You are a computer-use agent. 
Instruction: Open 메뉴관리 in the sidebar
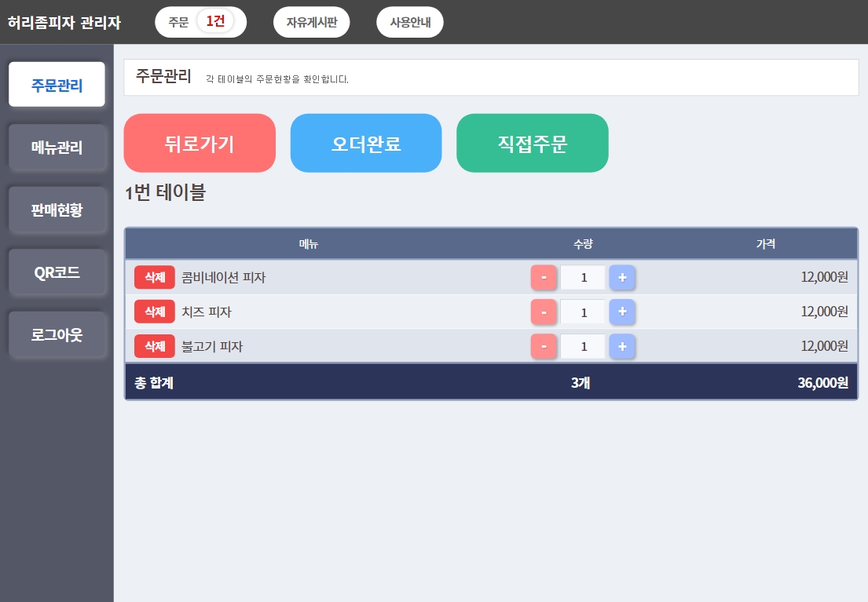(57, 147)
